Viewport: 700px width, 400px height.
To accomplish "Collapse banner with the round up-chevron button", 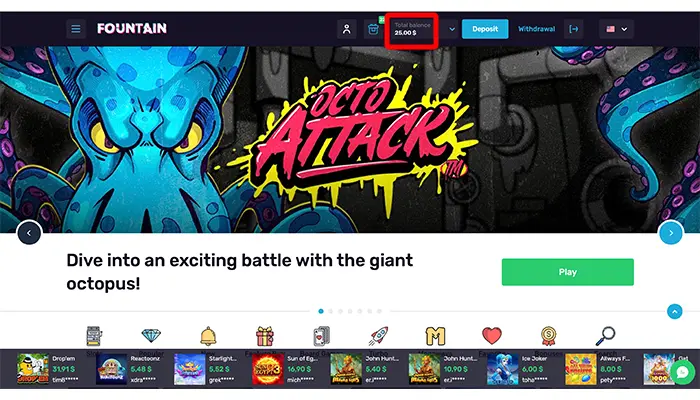I will (x=675, y=311).
